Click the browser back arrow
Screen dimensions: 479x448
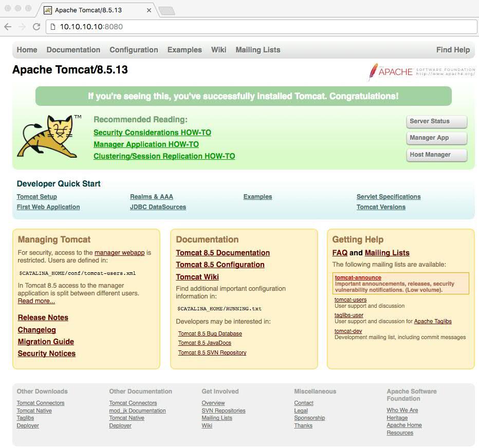pos(8,27)
